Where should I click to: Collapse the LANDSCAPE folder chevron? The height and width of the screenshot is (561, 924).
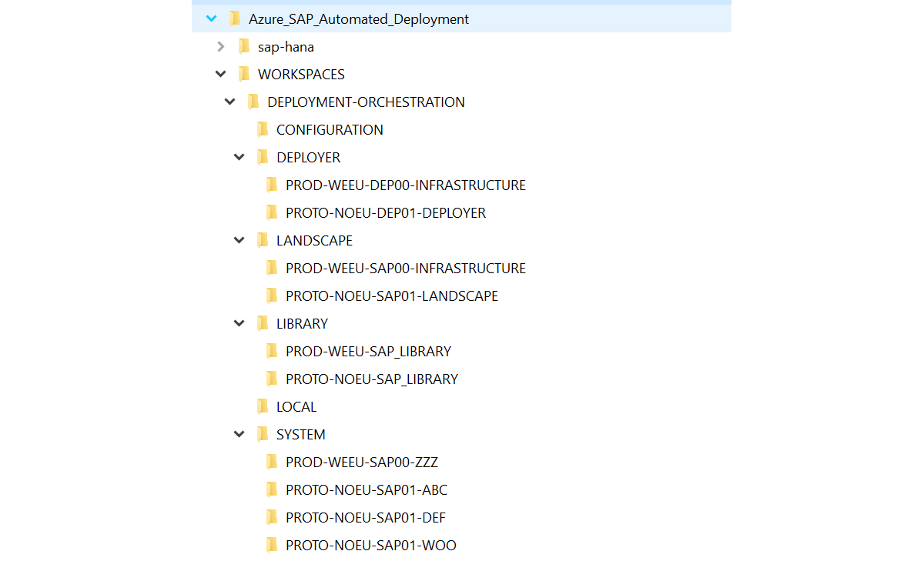[x=239, y=241]
